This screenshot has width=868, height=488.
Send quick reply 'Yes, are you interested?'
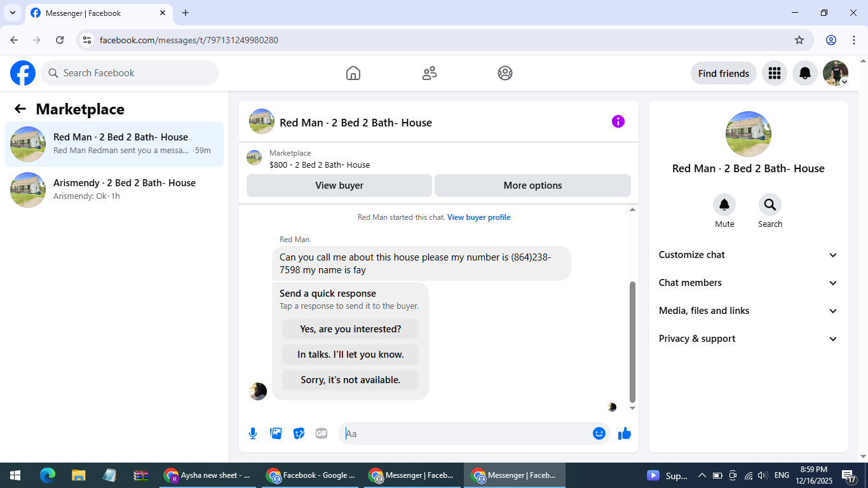(351, 329)
